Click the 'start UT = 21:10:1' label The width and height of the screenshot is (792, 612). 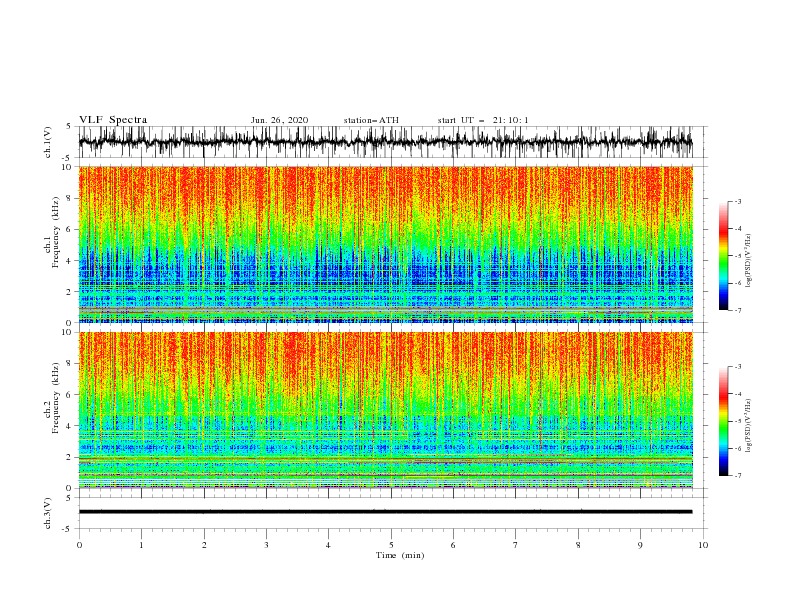tap(482, 120)
